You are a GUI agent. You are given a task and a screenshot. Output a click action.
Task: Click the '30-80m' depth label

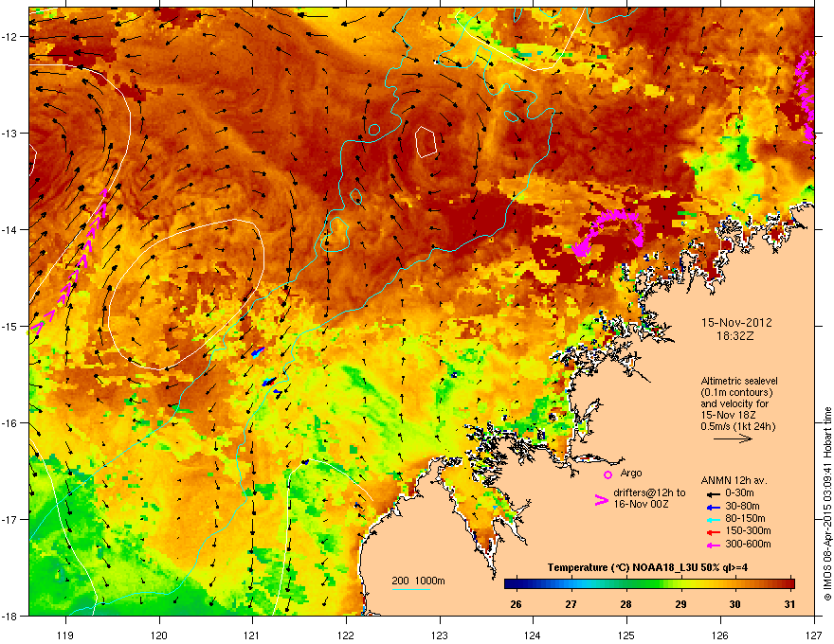click(742, 507)
